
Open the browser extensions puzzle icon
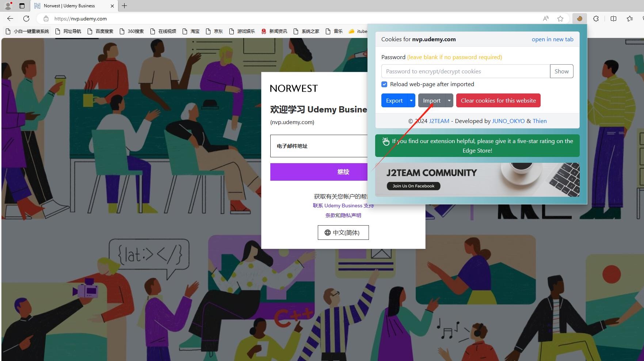coord(596,19)
